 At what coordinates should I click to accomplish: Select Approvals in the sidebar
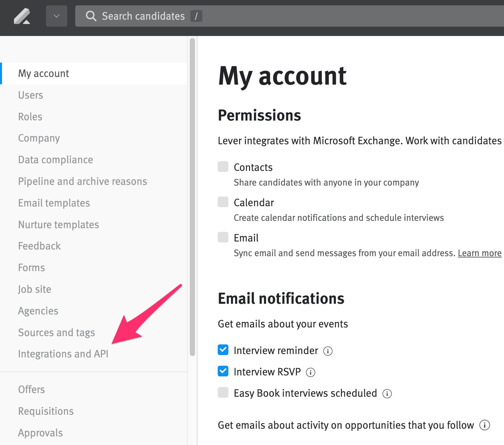(x=40, y=433)
